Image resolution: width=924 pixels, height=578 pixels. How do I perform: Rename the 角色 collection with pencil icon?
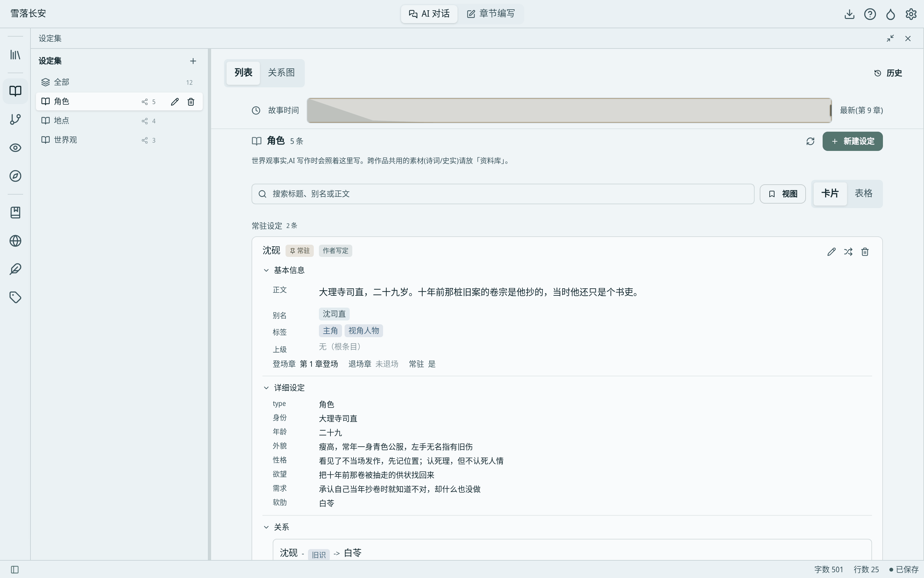pos(175,102)
